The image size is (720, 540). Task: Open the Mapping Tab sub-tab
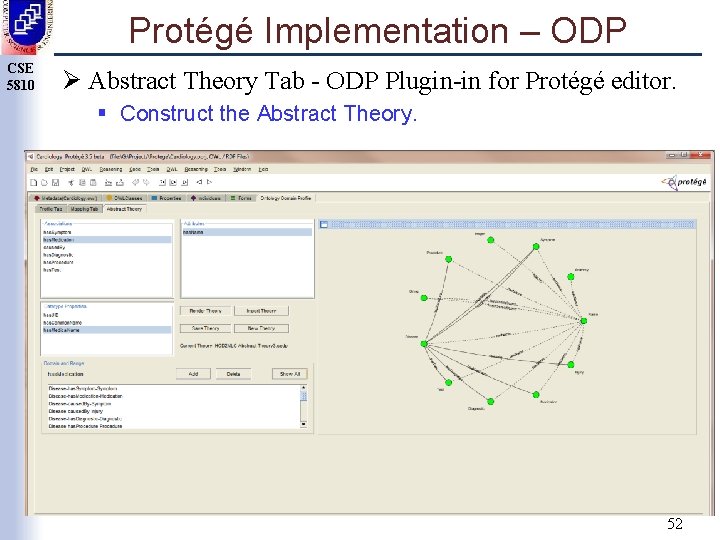pyautogui.click(x=84, y=209)
